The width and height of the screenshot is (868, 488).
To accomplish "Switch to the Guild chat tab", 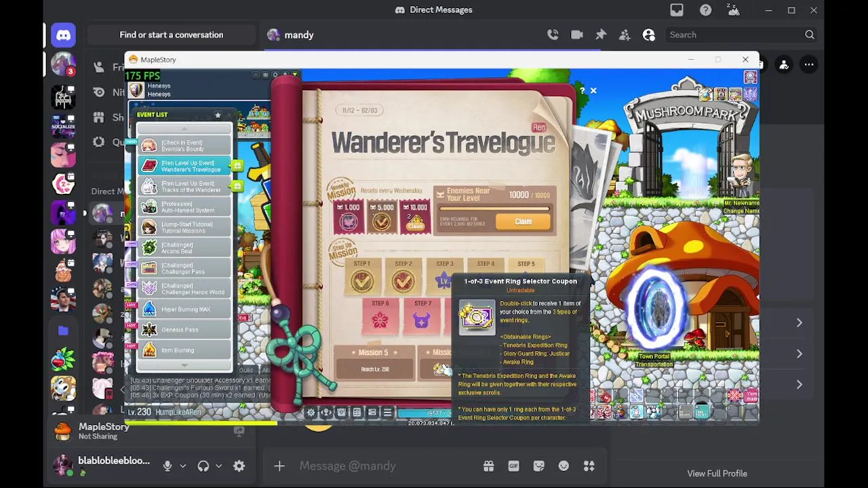I will pyautogui.click(x=245, y=370).
